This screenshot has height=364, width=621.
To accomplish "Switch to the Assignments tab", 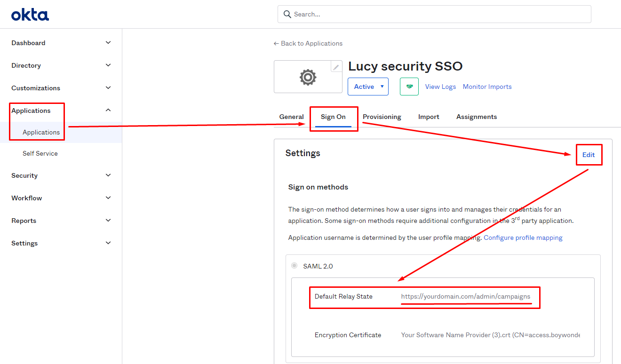I will pos(477,117).
